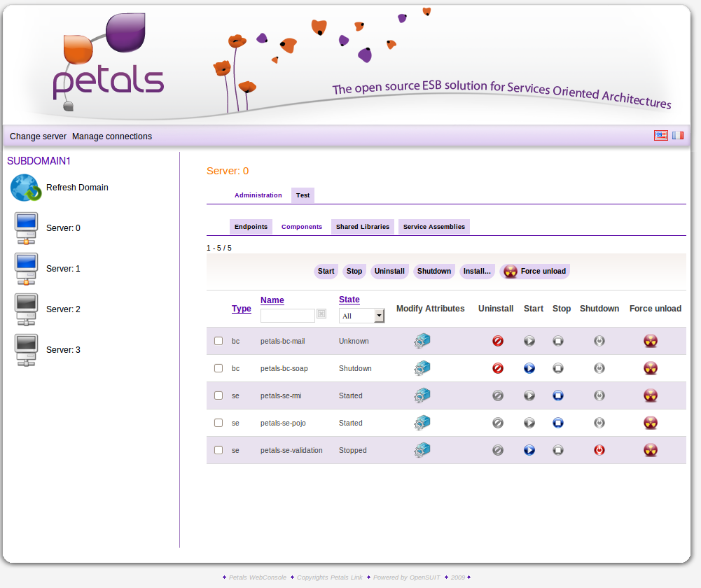This screenshot has height=588, width=701.
Task: Clear the Name filter with the X icon
Action: [321, 314]
